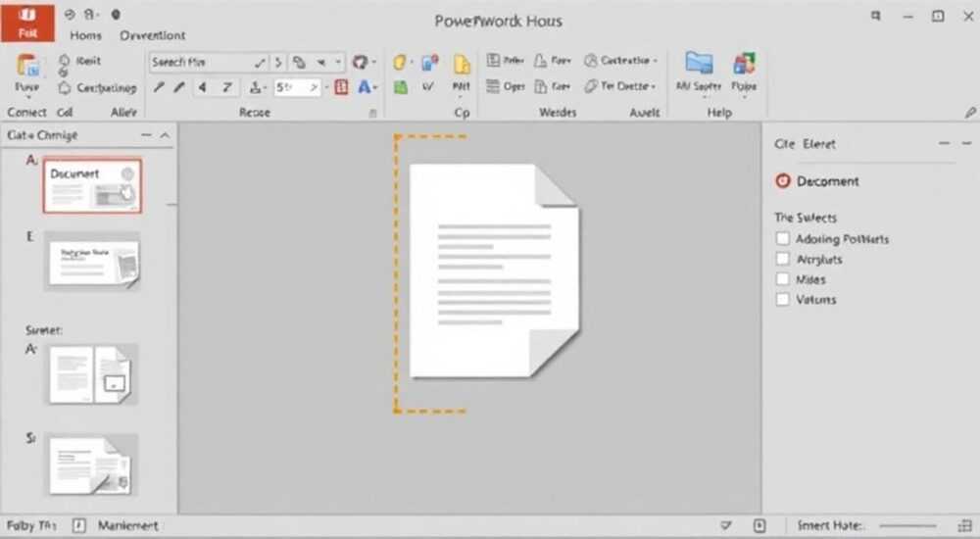
Task: Select the Document slide thumbnail
Action: pos(92,186)
